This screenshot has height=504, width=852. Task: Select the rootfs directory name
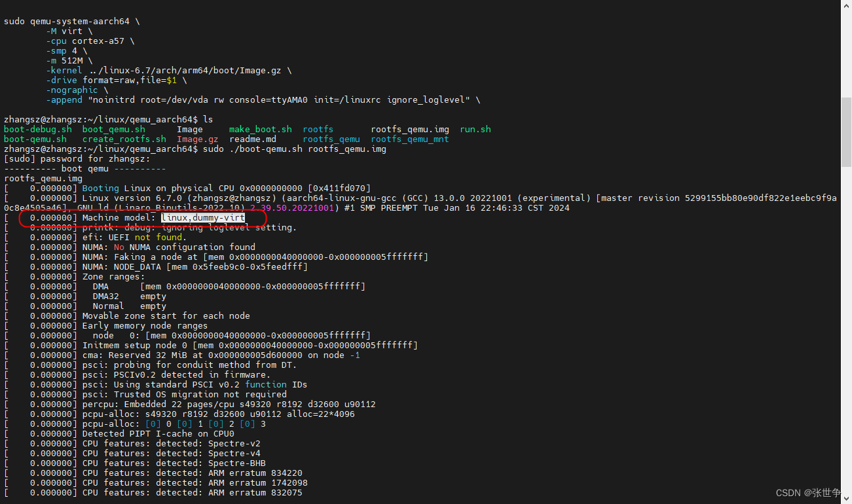point(318,129)
